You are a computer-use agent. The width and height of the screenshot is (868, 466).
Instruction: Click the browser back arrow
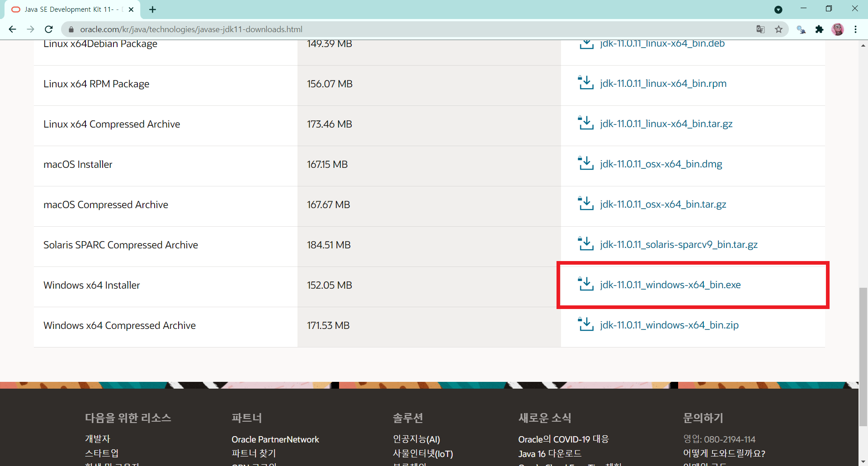pos(12,29)
